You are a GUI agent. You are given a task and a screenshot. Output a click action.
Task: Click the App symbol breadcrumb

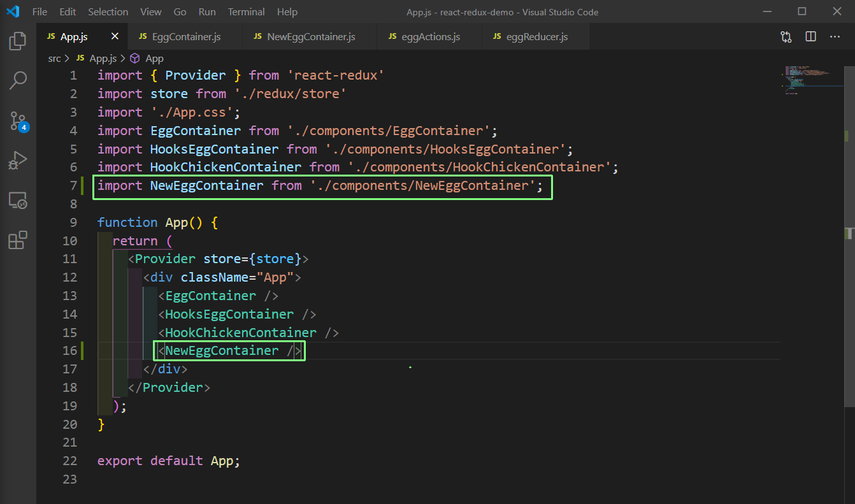(x=147, y=59)
